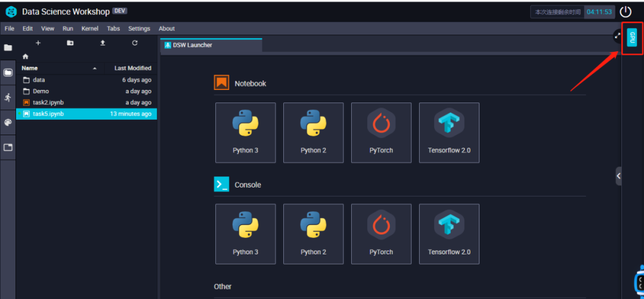644x299 pixels.
Task: Open the View menu
Action: point(48,29)
